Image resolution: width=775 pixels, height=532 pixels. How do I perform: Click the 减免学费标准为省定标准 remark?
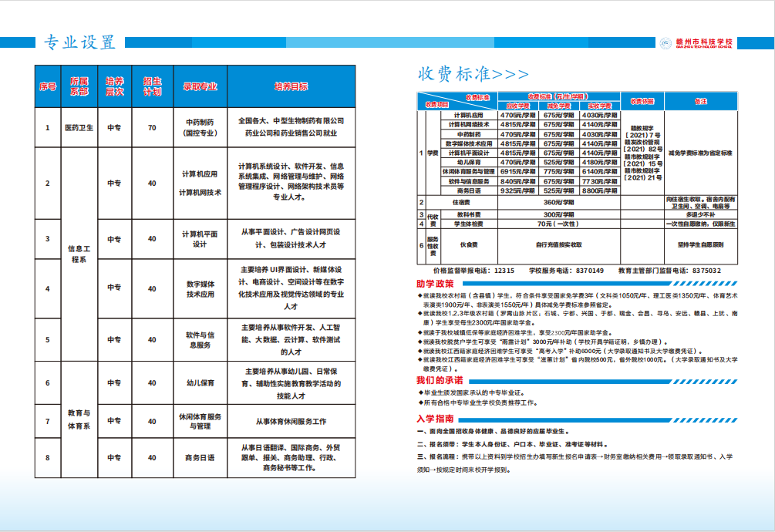[701, 153]
